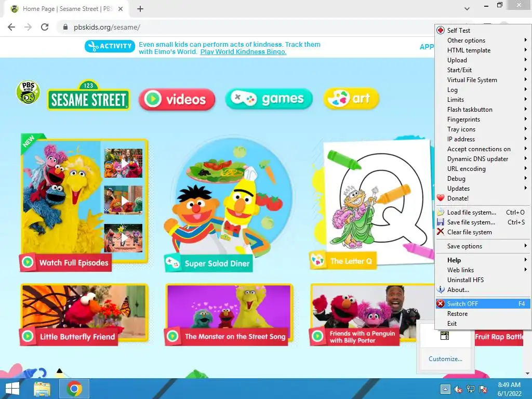
Task: Click the address bar URL field
Action: click(244, 27)
